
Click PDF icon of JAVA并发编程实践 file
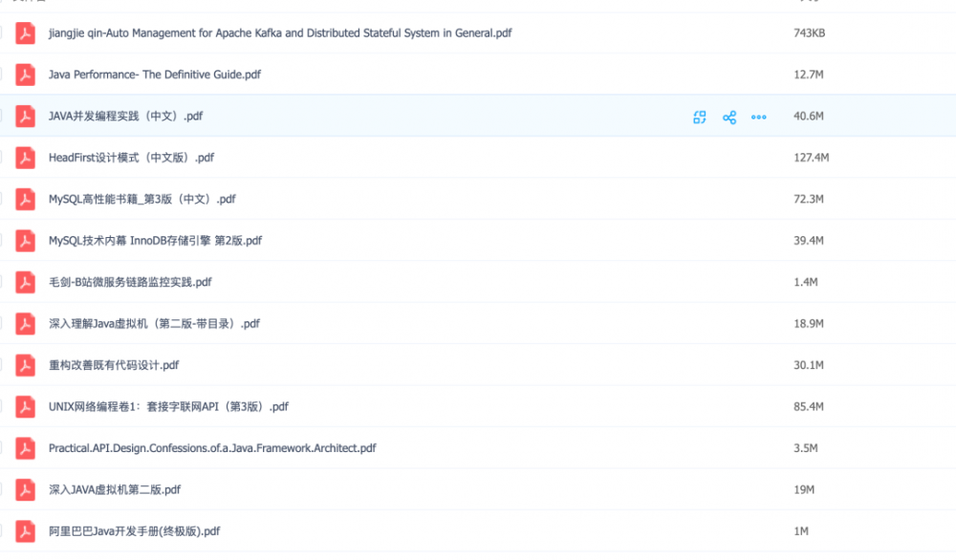25,116
